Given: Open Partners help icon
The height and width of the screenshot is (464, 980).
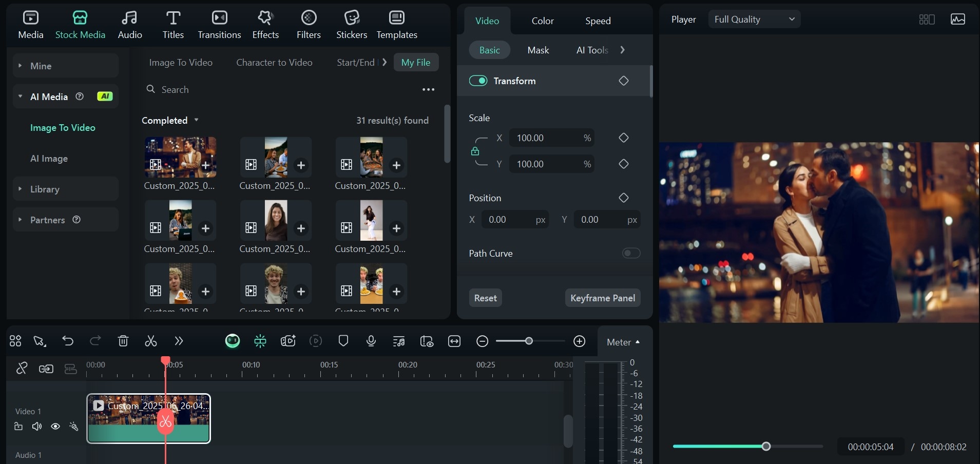Looking at the screenshot, I should [76, 219].
